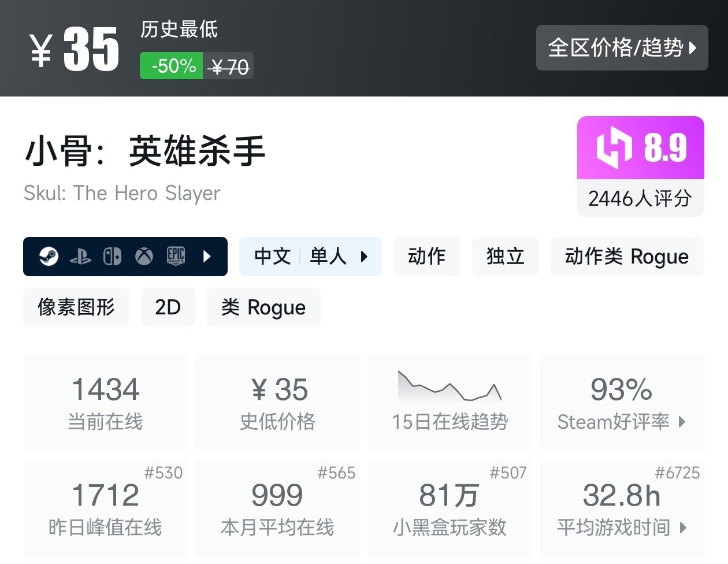The image size is (728, 564).
Task: Click the 93% Steam rating value
Action: click(621, 390)
